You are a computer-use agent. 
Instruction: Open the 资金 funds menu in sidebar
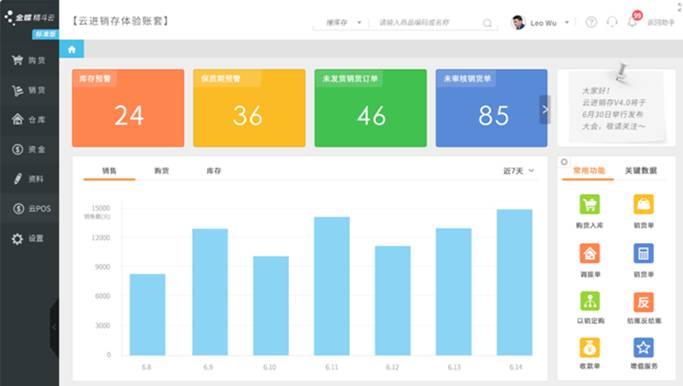[29, 149]
